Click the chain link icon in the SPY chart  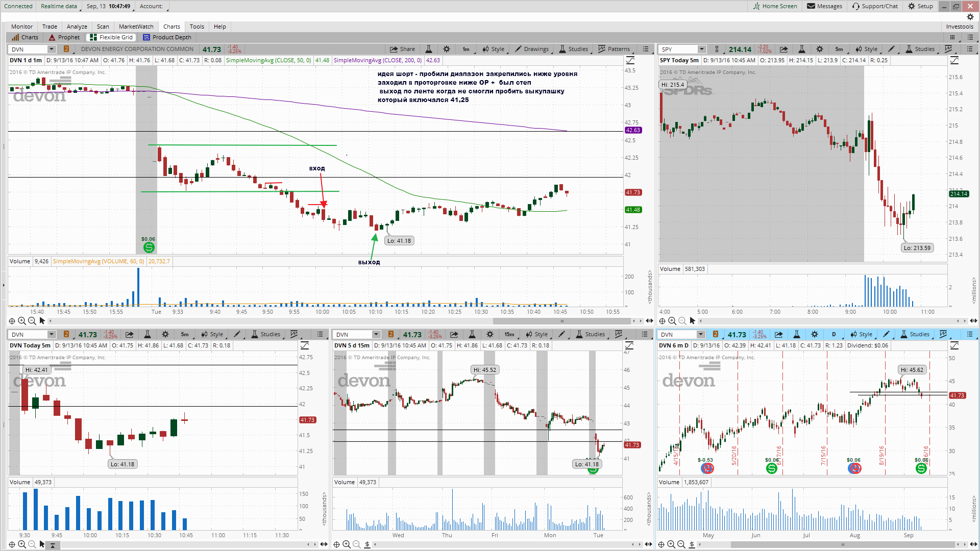coord(717,49)
